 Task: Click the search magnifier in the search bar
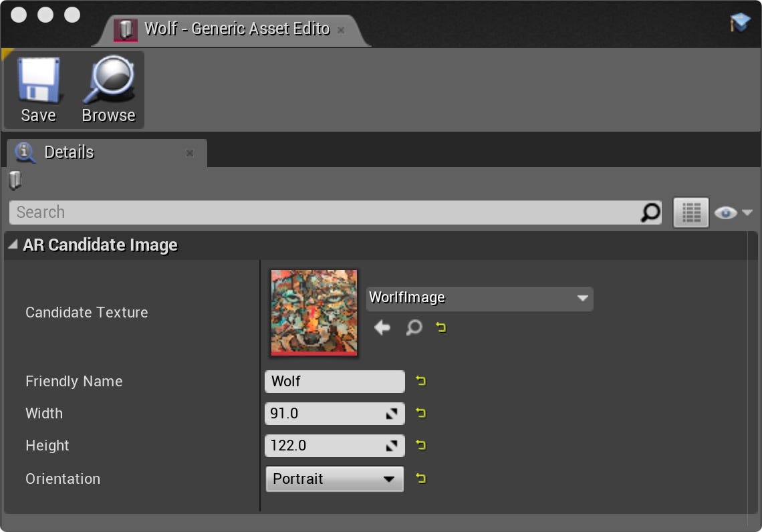coord(651,213)
